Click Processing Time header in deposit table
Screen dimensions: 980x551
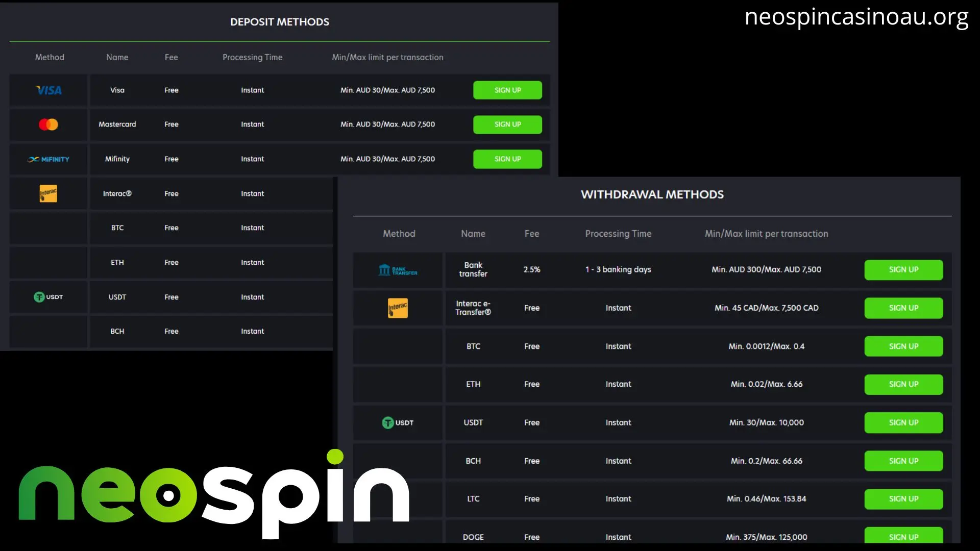(x=252, y=58)
